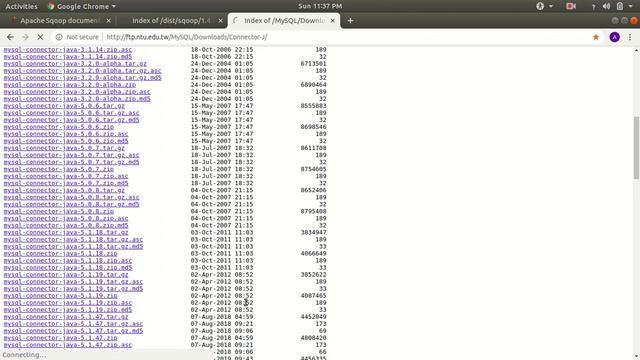
Task: Close the Index of /MySQL/Downloads tab
Action: [x=333, y=20]
